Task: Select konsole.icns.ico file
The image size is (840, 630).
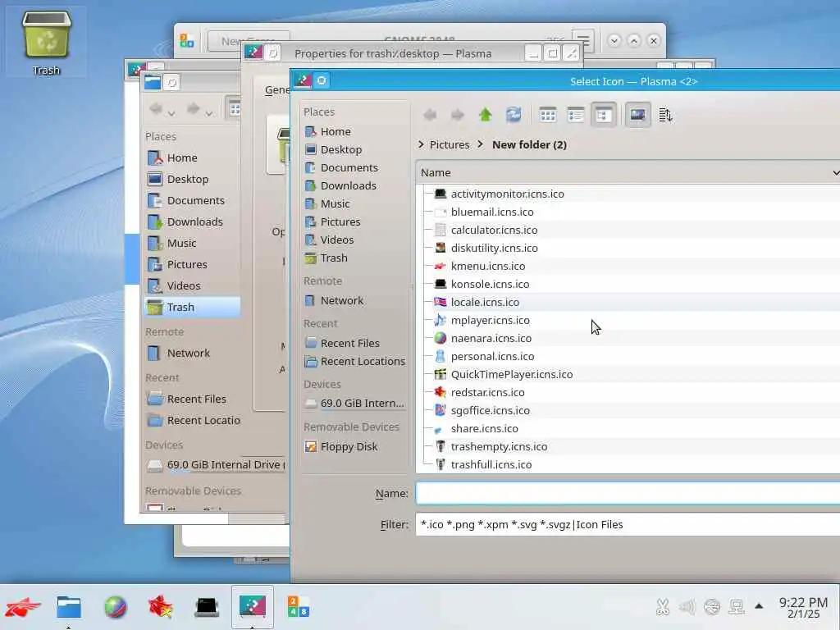Action: (x=490, y=284)
